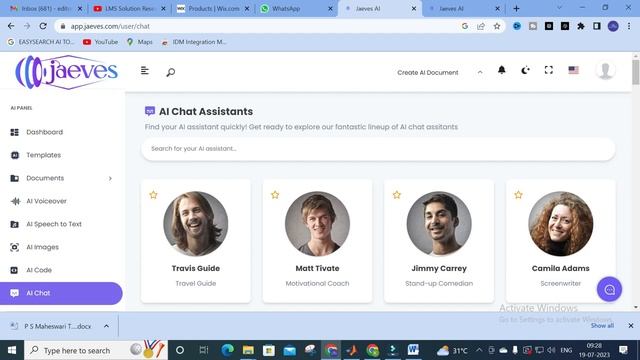This screenshot has height=360, width=640.
Task: Click the address bar URL
Action: pyautogui.click(x=110, y=26)
